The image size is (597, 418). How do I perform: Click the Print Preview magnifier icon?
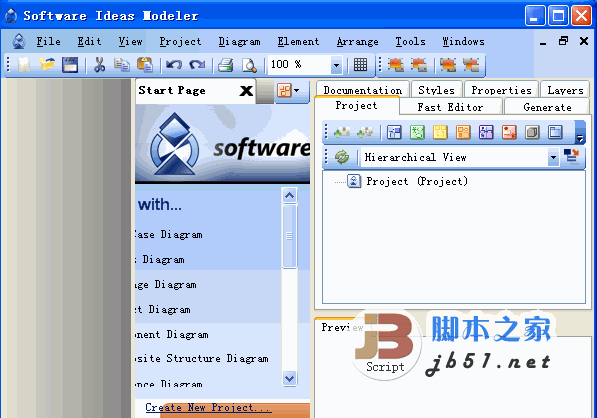pos(249,65)
